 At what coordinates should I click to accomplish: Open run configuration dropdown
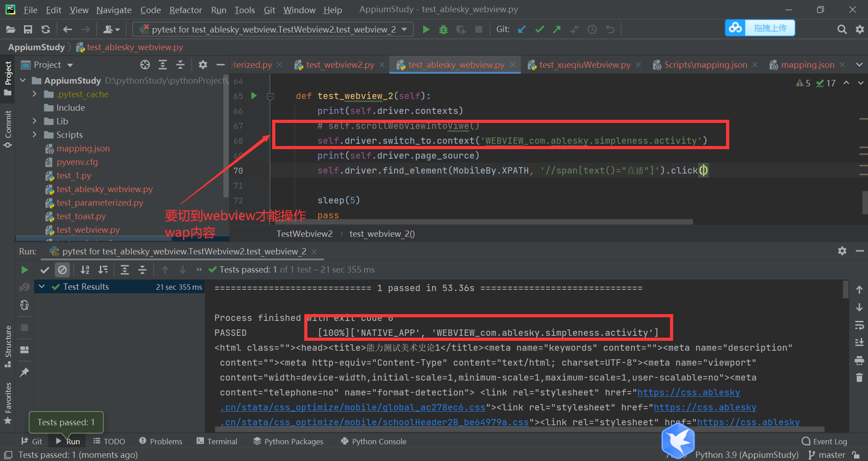coord(404,29)
